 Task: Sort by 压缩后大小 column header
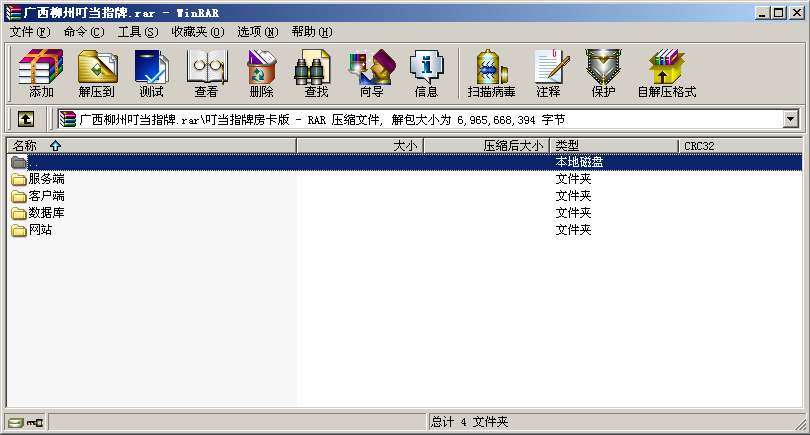tap(512, 146)
